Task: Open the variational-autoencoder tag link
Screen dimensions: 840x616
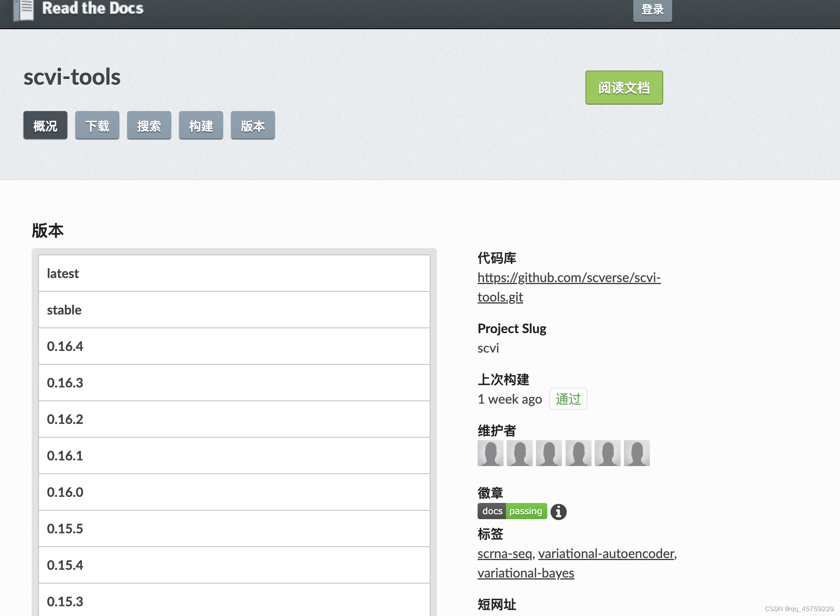Action: click(607, 554)
